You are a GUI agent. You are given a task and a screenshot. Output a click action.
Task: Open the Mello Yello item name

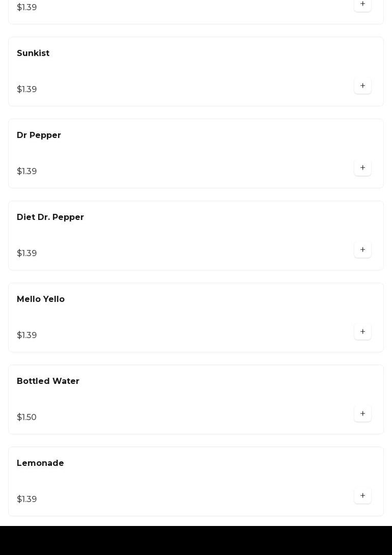pyautogui.click(x=41, y=299)
